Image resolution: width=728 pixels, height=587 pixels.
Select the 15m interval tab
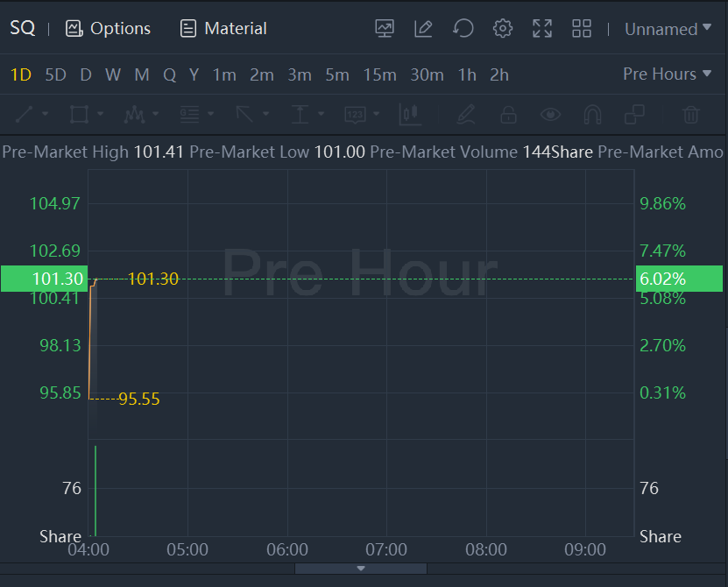click(379, 75)
